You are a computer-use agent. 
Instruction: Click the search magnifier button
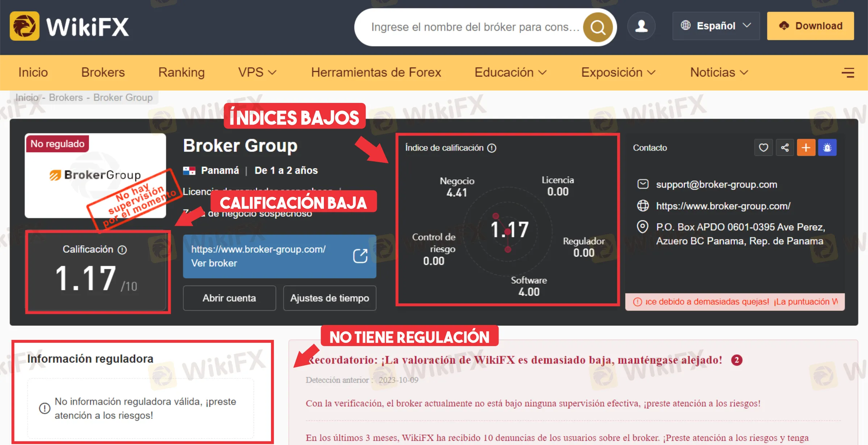[598, 27]
